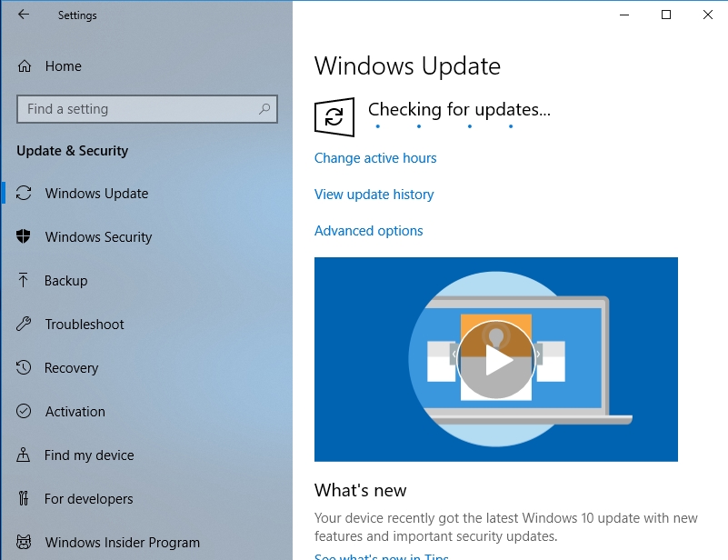Click the Backup upload arrow icon

[x=25, y=281]
